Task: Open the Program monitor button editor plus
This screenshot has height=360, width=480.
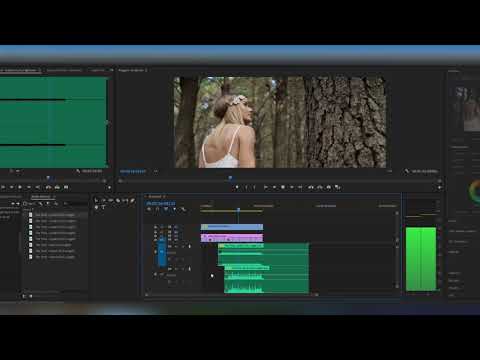Action: tap(439, 188)
